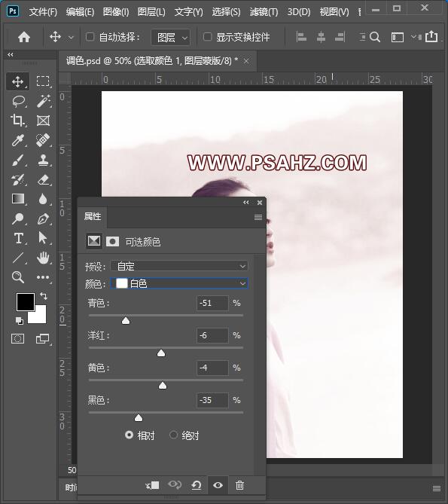Select the Spot Healing Brush tool

pos(43,140)
